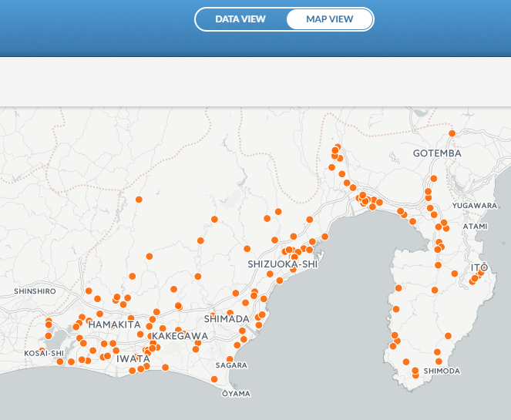This screenshot has width=511, height=420.
Task: Click the SAGARA map label
Action: pos(231,365)
